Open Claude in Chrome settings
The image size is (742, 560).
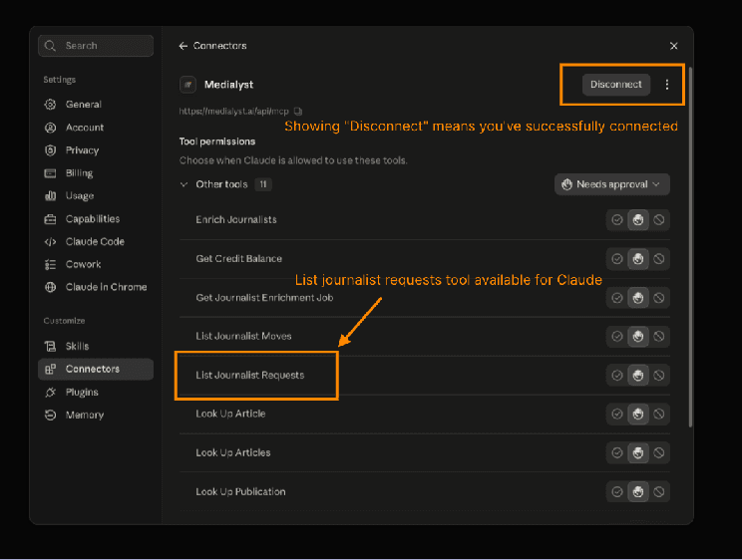click(x=96, y=287)
